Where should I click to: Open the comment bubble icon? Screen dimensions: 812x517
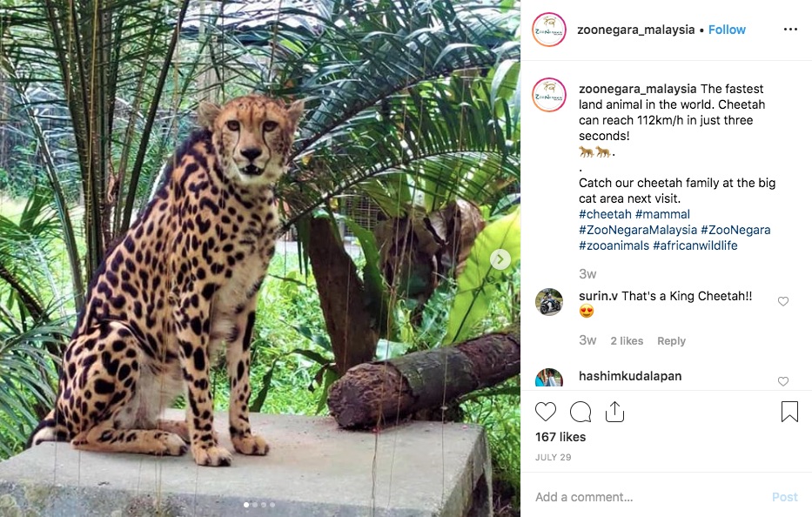[x=580, y=412]
